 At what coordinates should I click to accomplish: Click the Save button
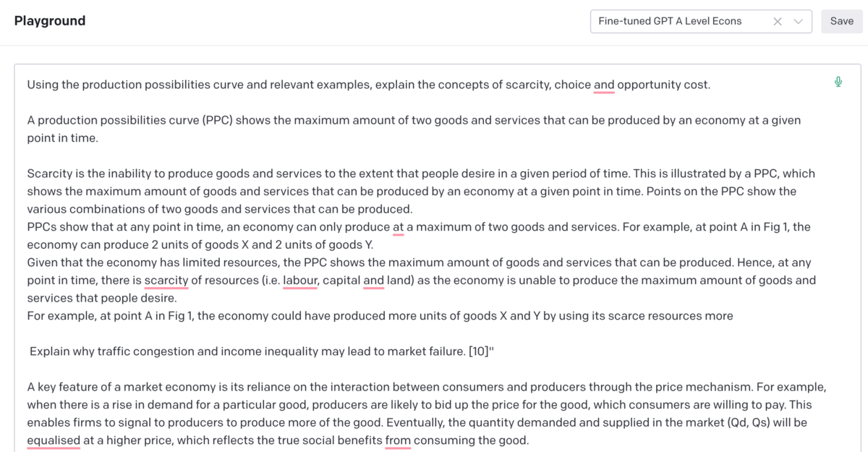click(842, 21)
